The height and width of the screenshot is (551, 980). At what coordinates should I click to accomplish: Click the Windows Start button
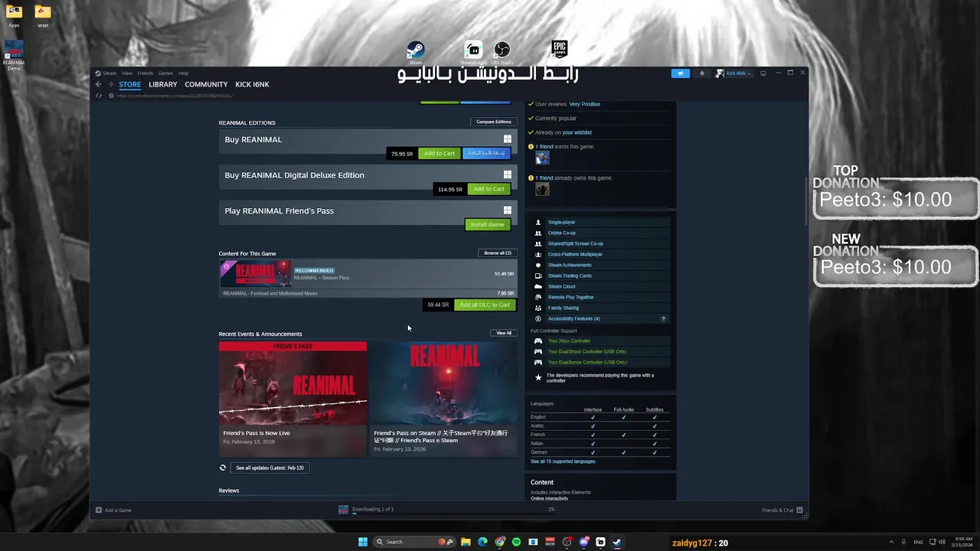pyautogui.click(x=363, y=542)
